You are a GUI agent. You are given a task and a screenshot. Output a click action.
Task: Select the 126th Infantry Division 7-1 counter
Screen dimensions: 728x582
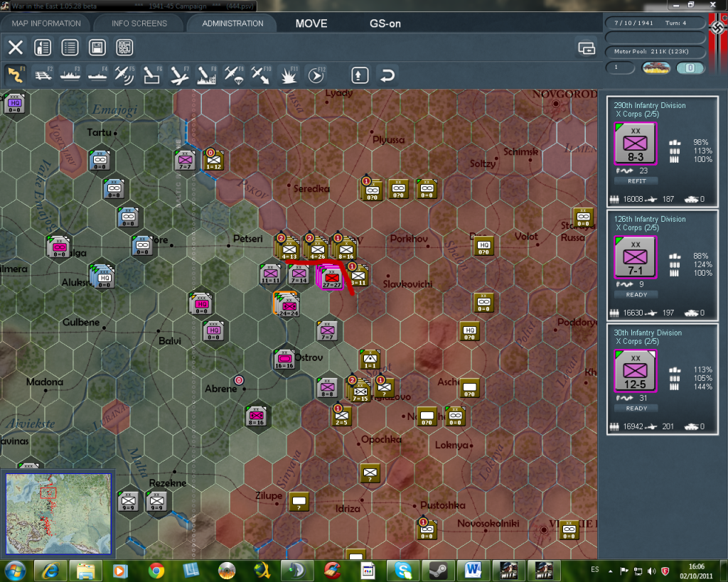635,257
